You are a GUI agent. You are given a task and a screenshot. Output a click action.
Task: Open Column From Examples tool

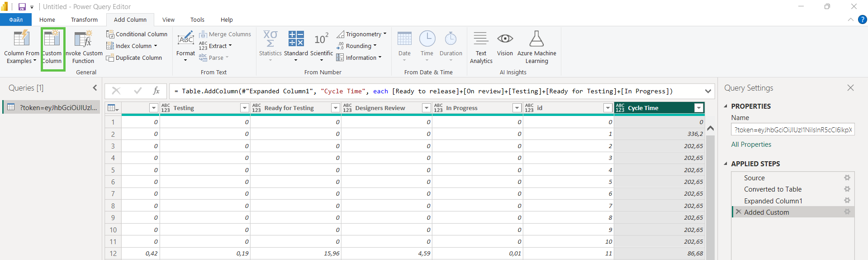21,40
